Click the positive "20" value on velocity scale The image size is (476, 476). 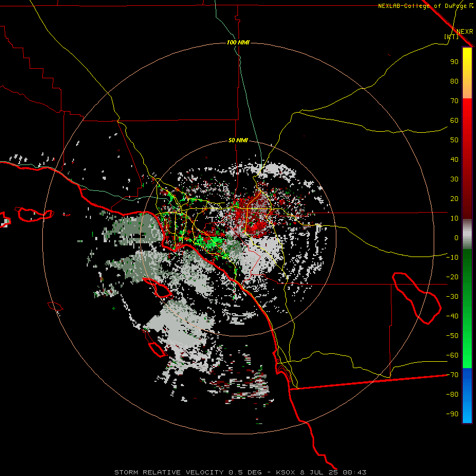point(454,199)
